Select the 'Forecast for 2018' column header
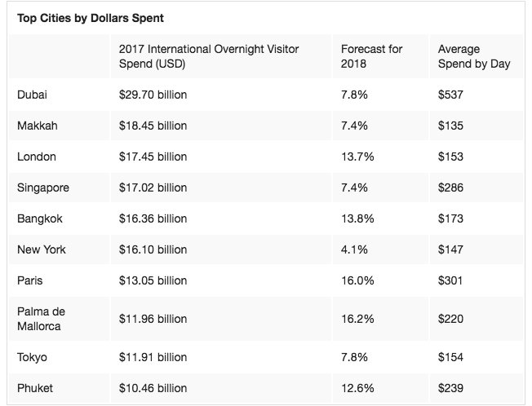The height and width of the screenshot is (406, 532). [x=372, y=57]
